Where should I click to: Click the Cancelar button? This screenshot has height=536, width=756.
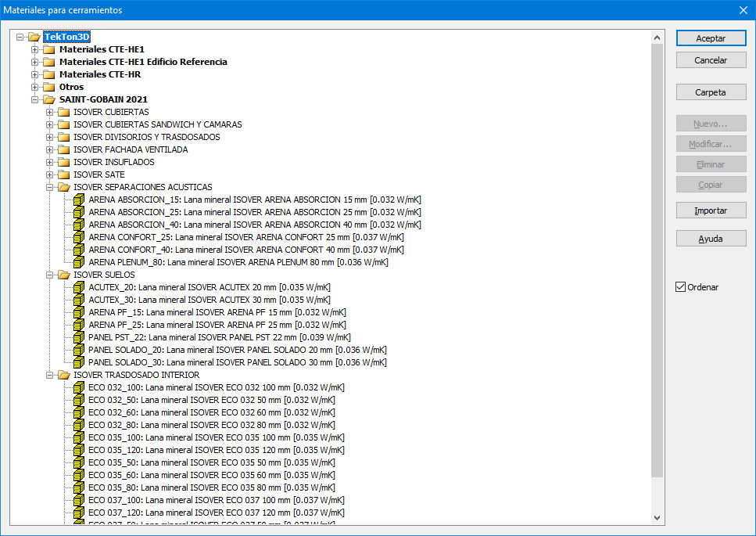pyautogui.click(x=711, y=60)
